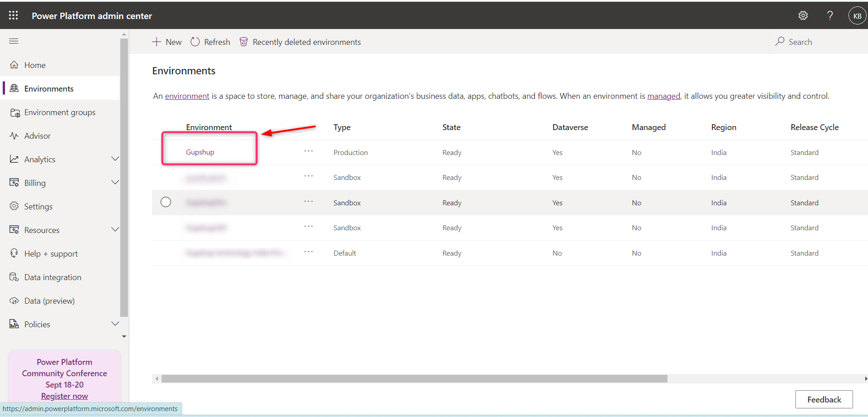Image resolution: width=868 pixels, height=417 pixels.
Task: Click the Resources icon in sidebar
Action: pyautogui.click(x=14, y=230)
